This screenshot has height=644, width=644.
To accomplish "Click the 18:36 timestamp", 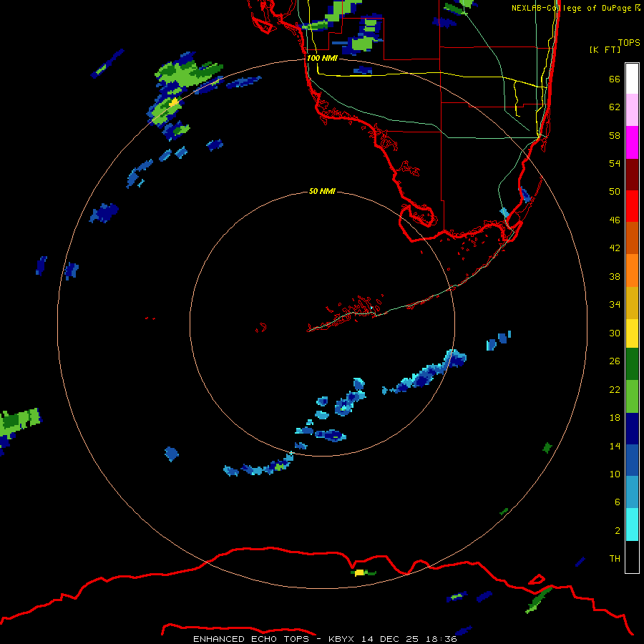I will (441, 639).
